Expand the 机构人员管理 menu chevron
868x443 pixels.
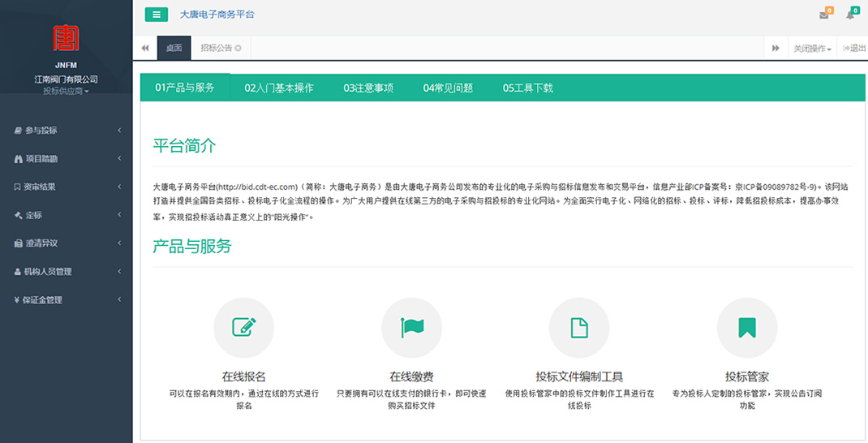(x=119, y=271)
